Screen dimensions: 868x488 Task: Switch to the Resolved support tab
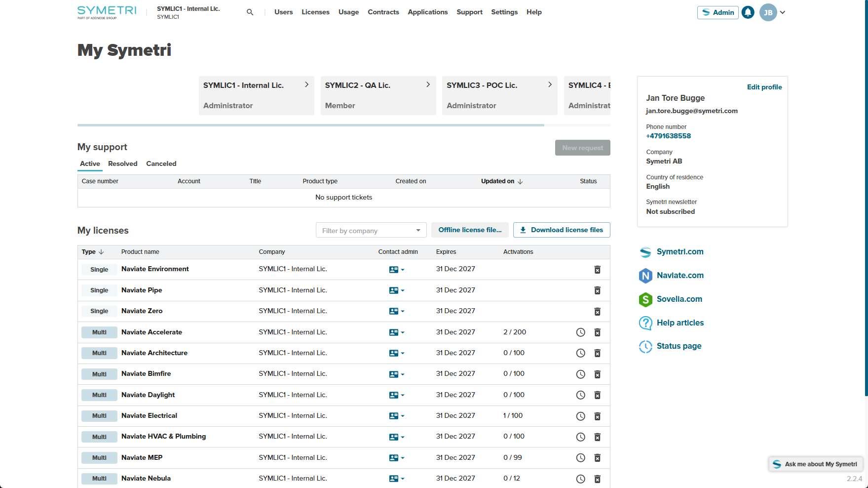(x=123, y=163)
